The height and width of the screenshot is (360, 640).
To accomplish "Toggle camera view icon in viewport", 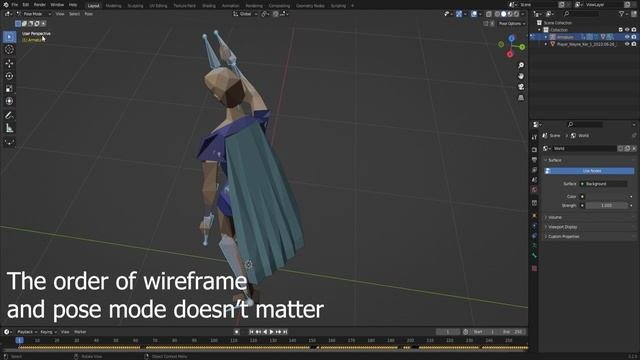I will tap(521, 87).
